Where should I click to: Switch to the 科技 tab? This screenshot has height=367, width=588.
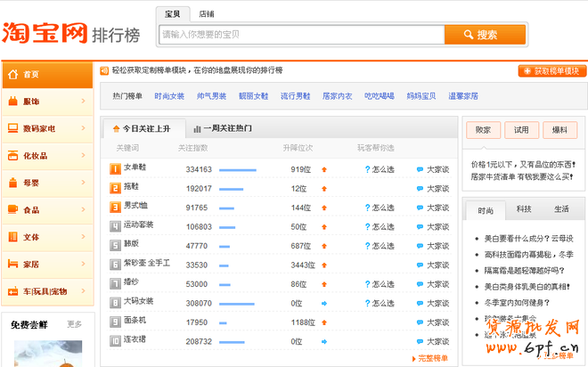pyautogui.click(x=524, y=209)
